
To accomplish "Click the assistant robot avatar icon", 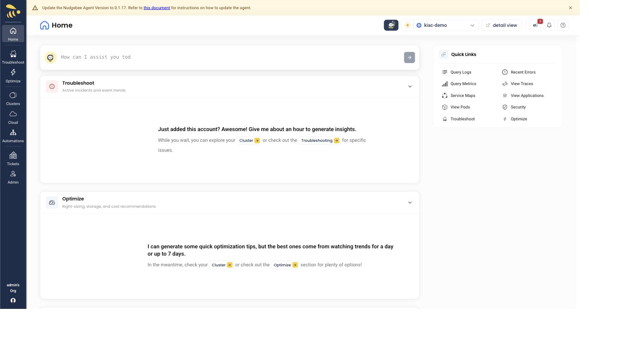I will 50,57.
